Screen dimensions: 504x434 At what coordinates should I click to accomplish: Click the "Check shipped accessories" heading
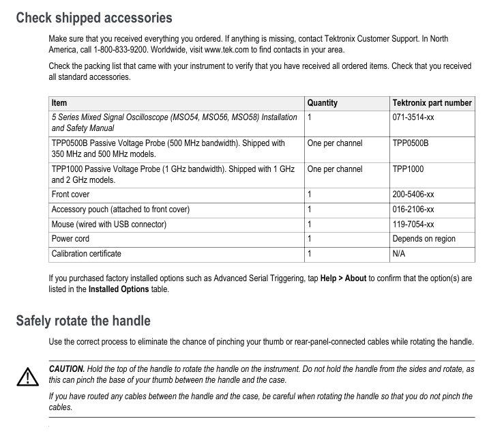tap(94, 18)
